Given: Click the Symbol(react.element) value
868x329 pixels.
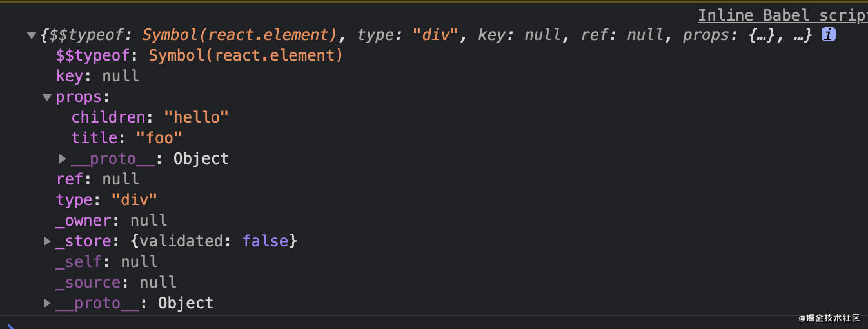Looking at the screenshot, I should click(246, 55).
